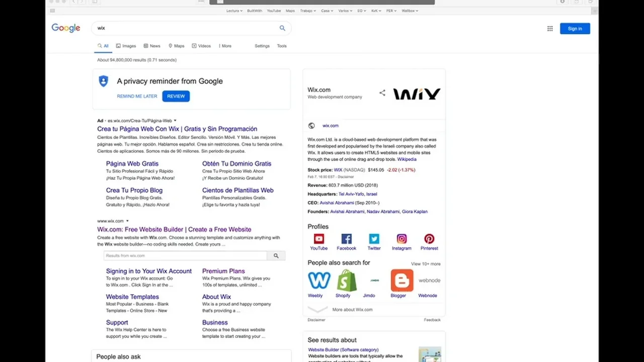Click the Jimdo logo

[374, 281]
